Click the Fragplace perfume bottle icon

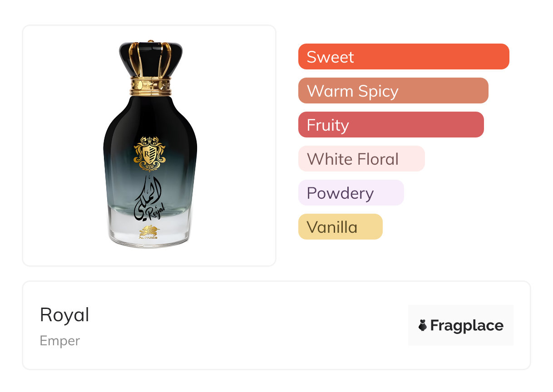pyautogui.click(x=423, y=325)
